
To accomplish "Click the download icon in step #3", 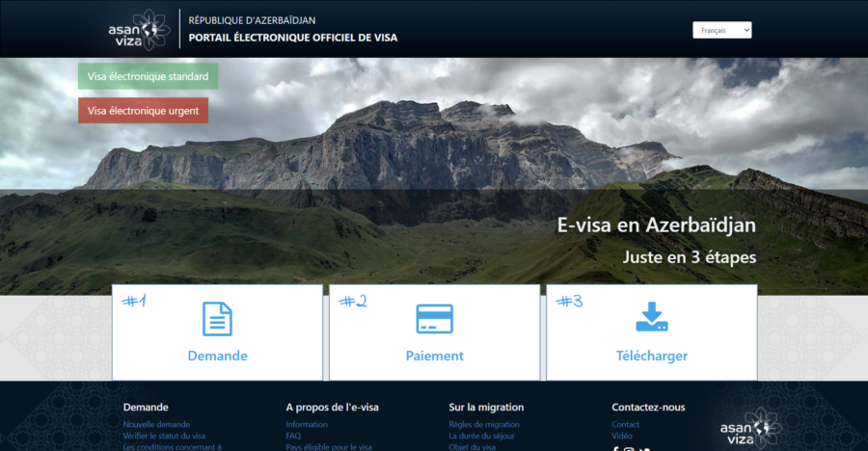I will (652, 318).
